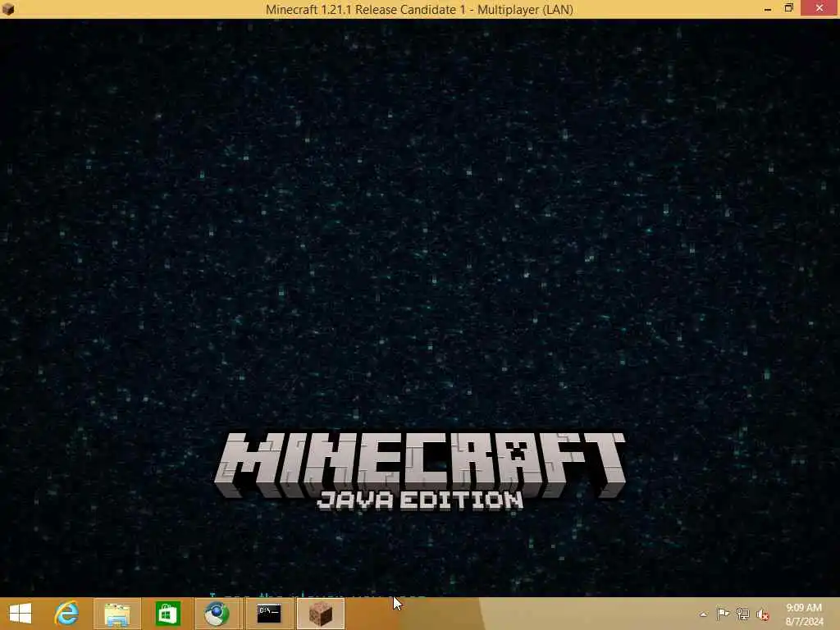Switch to the Command Prompt taskbar window

(x=268, y=614)
